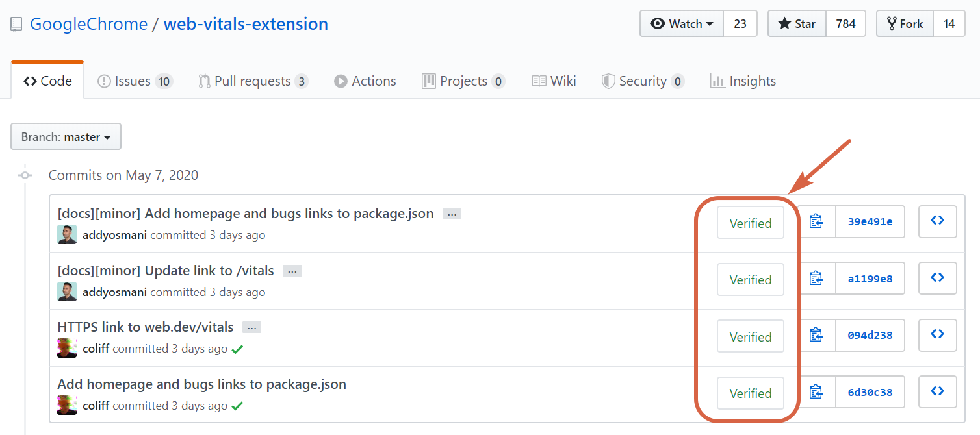Click coliff avatar on HTTPS link commit

(67, 348)
